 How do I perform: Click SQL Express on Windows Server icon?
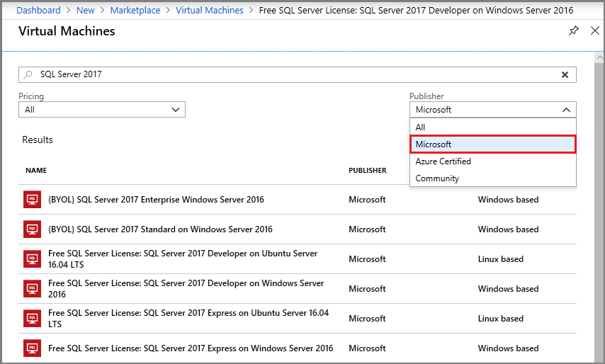(x=32, y=348)
